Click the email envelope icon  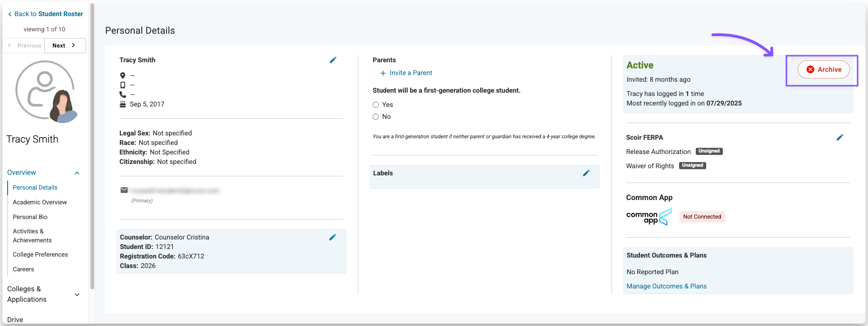tap(124, 191)
